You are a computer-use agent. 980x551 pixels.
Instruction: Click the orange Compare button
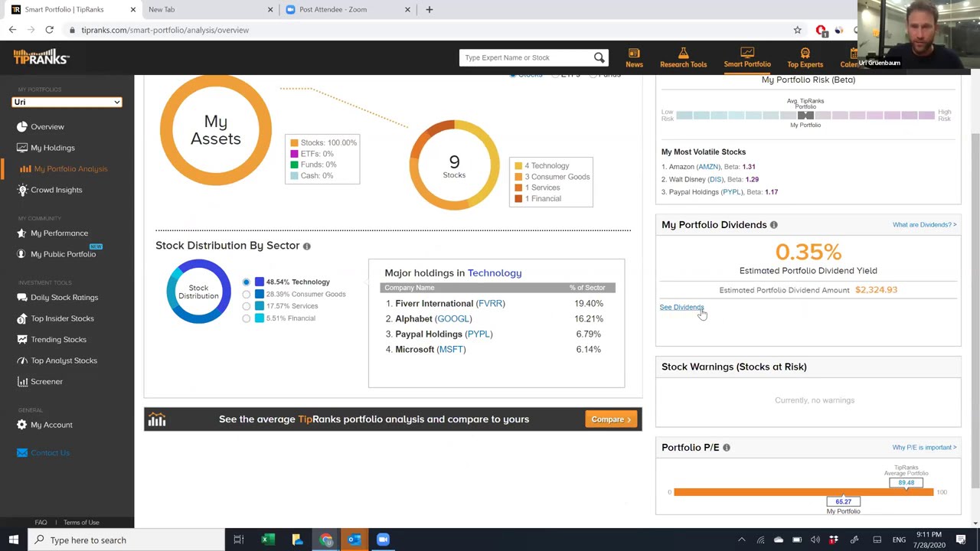[x=611, y=419]
